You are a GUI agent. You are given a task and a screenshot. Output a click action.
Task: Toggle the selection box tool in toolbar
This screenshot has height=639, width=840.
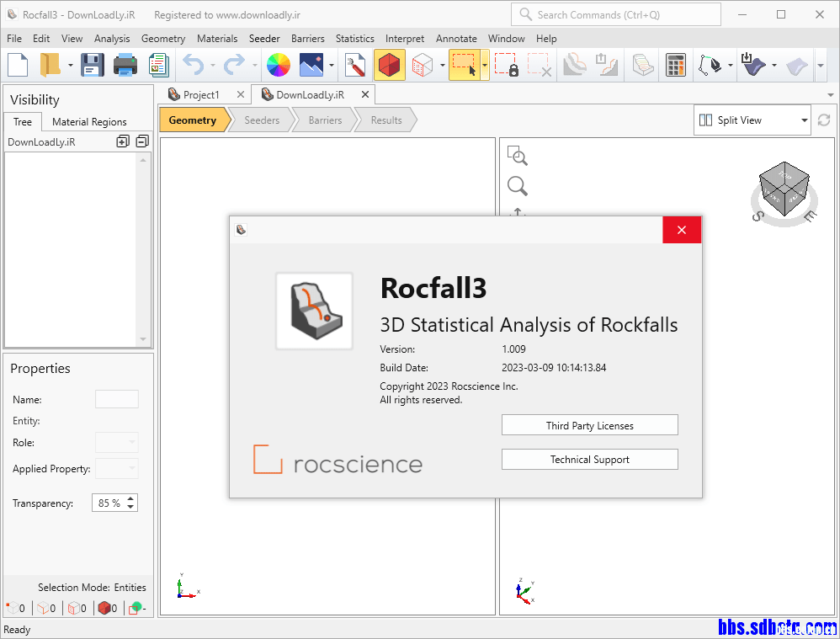coord(463,65)
